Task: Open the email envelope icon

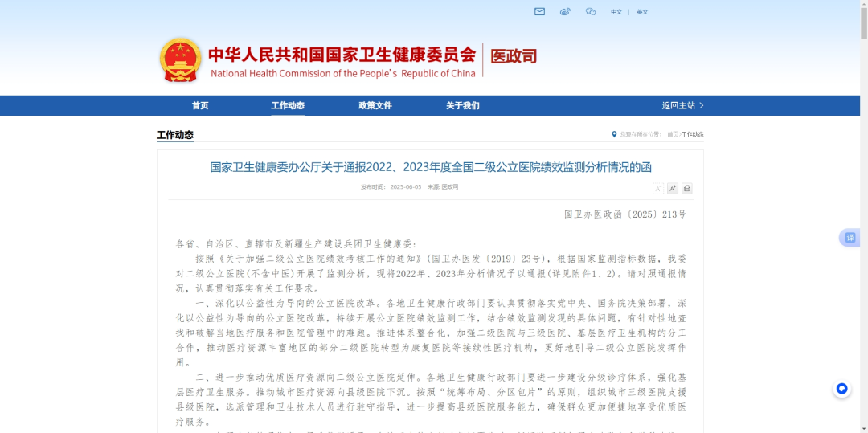Action: [539, 11]
